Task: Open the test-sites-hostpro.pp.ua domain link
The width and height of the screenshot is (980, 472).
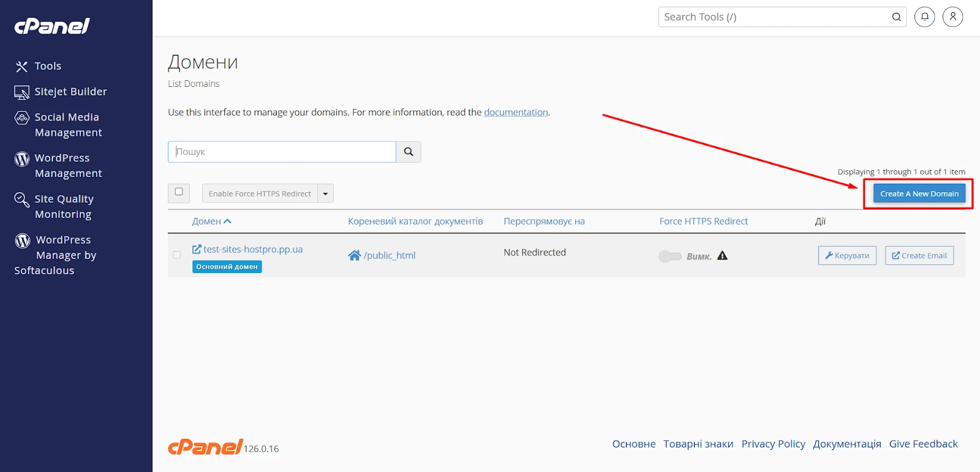Action: click(x=247, y=250)
